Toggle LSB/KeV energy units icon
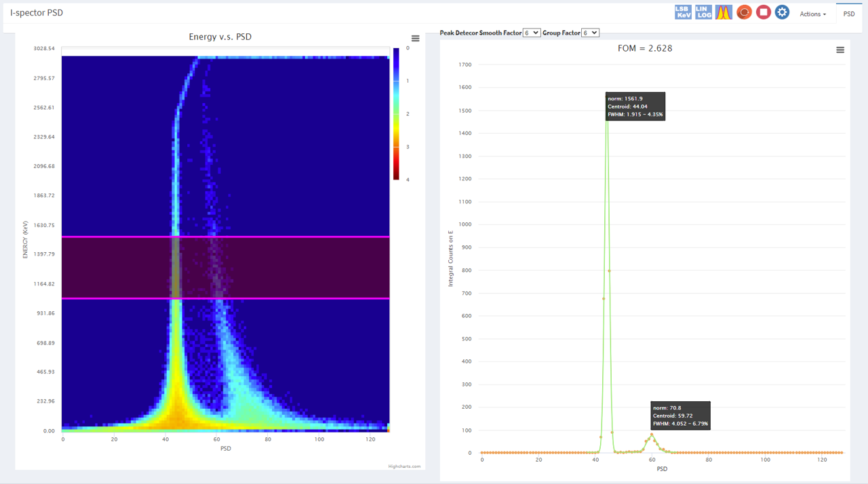This screenshot has width=868, height=484. point(683,12)
